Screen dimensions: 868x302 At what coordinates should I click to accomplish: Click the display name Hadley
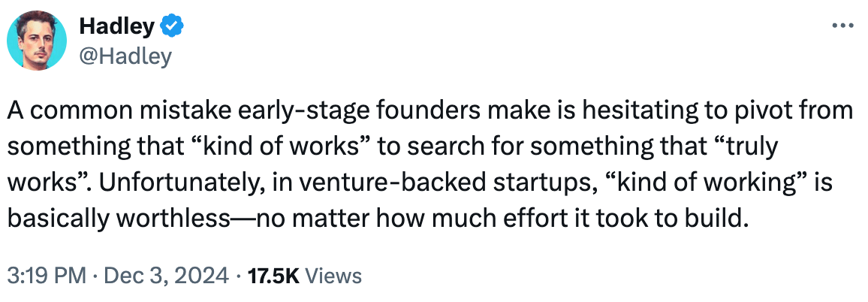tap(117, 26)
